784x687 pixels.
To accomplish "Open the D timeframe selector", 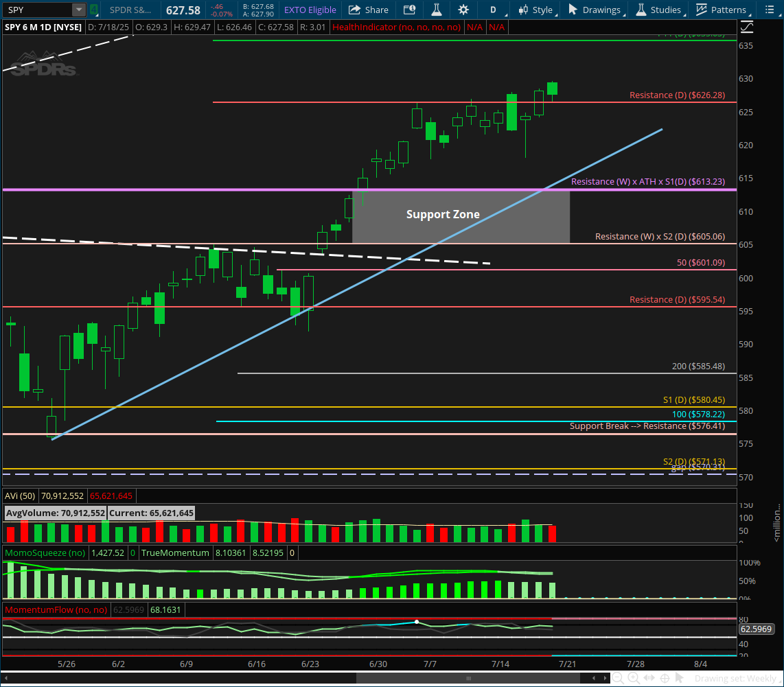I will [494, 10].
